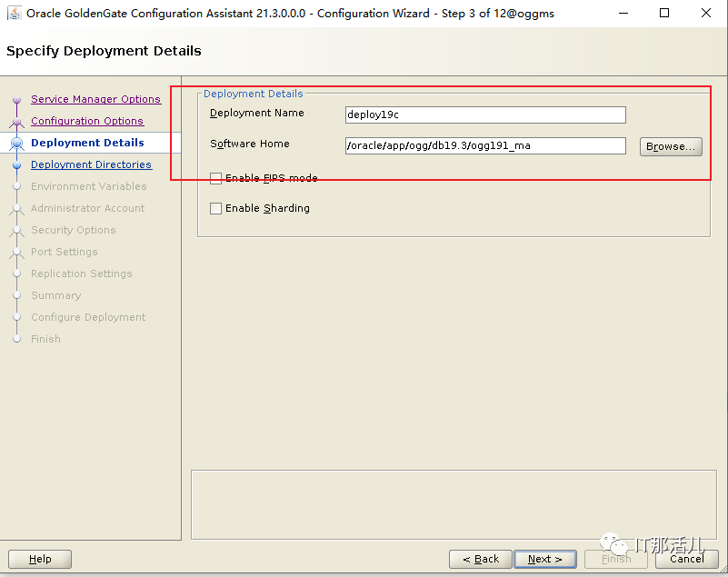
Task: Click the Deployment Details group title
Action: click(253, 94)
